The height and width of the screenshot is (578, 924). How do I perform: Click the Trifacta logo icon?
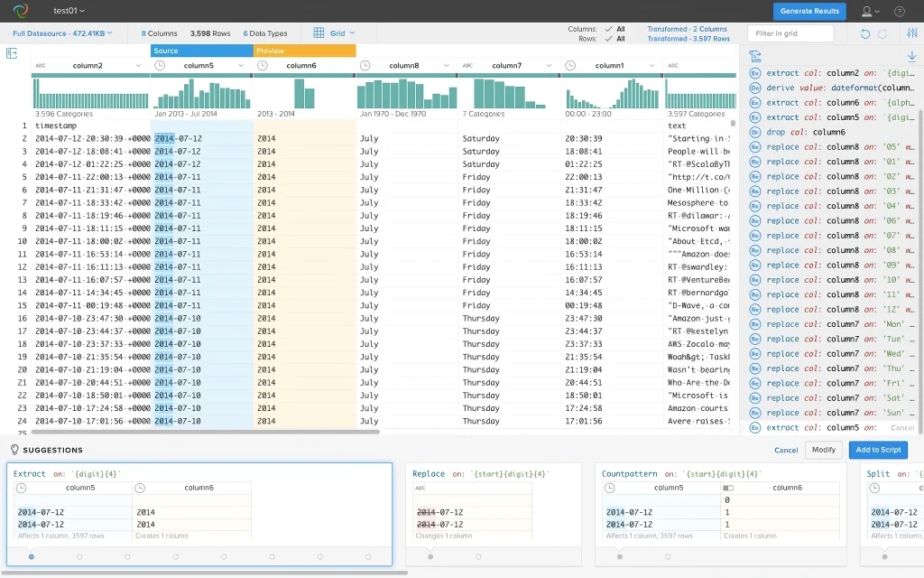[21, 11]
